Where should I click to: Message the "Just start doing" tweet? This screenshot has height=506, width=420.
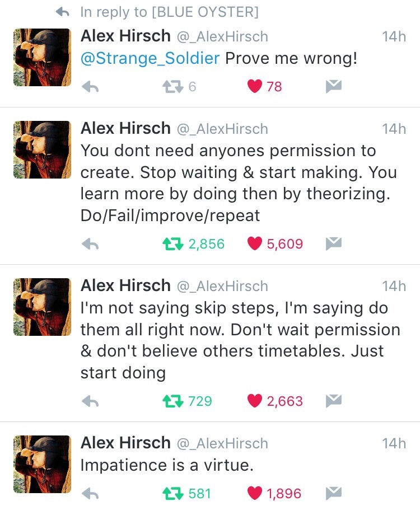click(x=334, y=401)
